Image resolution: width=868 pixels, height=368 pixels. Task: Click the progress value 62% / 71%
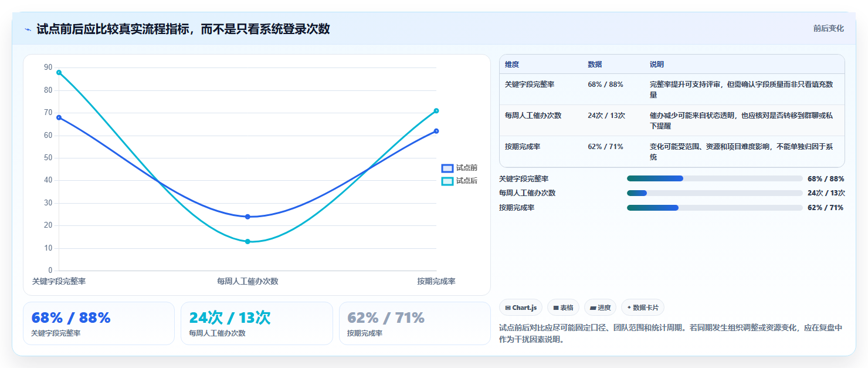click(x=826, y=208)
